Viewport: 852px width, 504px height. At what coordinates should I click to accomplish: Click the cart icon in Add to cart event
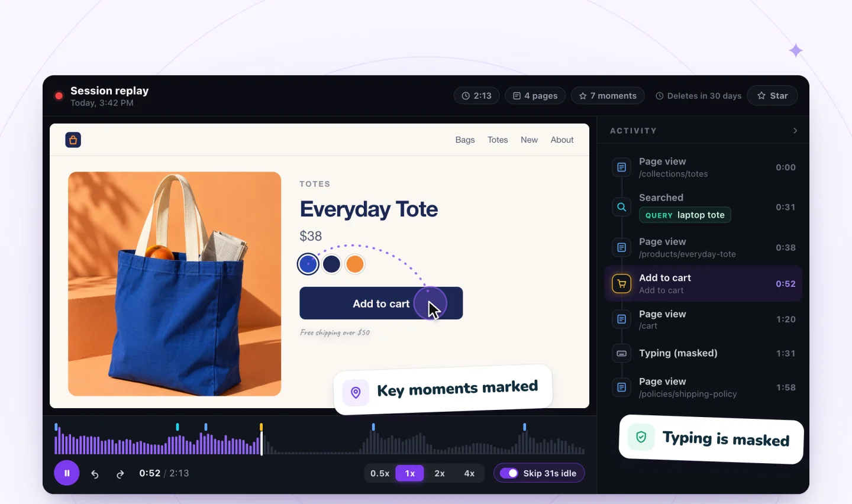pos(621,284)
